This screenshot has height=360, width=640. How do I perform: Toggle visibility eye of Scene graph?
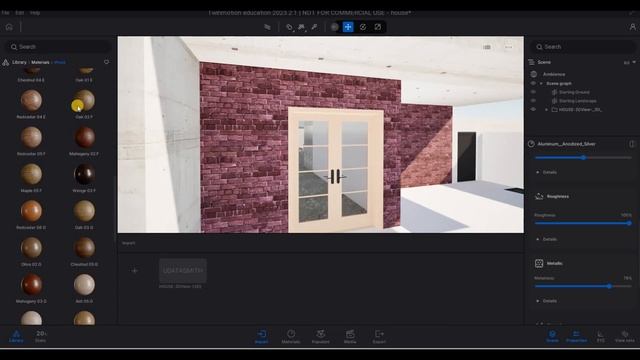click(x=533, y=83)
